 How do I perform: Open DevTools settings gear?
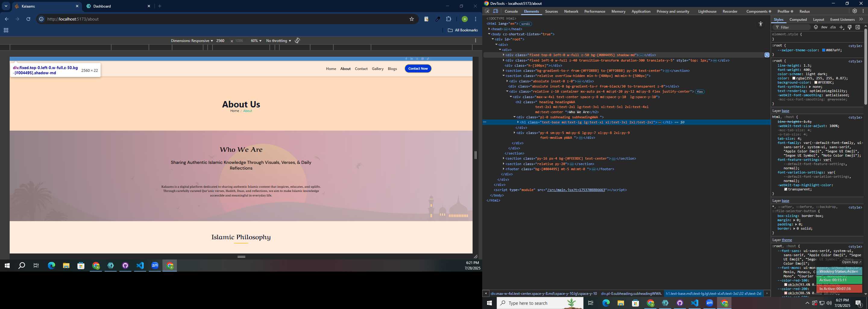point(854,11)
